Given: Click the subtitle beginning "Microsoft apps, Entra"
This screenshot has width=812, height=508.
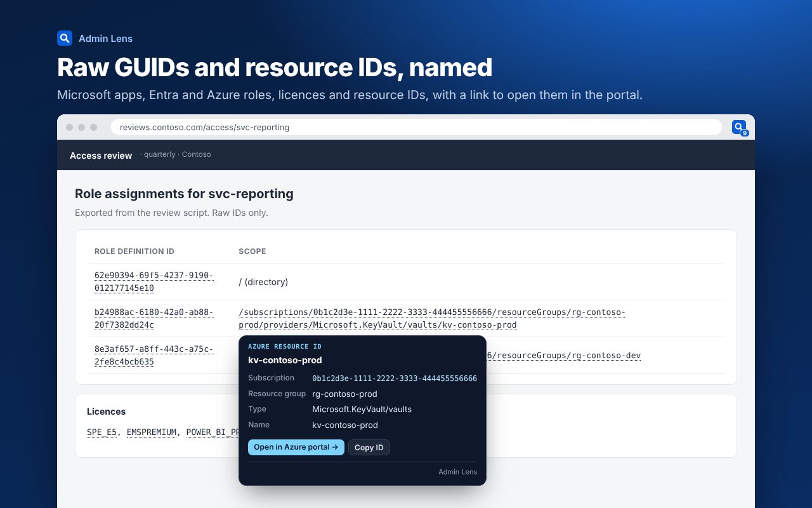Looking at the screenshot, I should (350, 95).
